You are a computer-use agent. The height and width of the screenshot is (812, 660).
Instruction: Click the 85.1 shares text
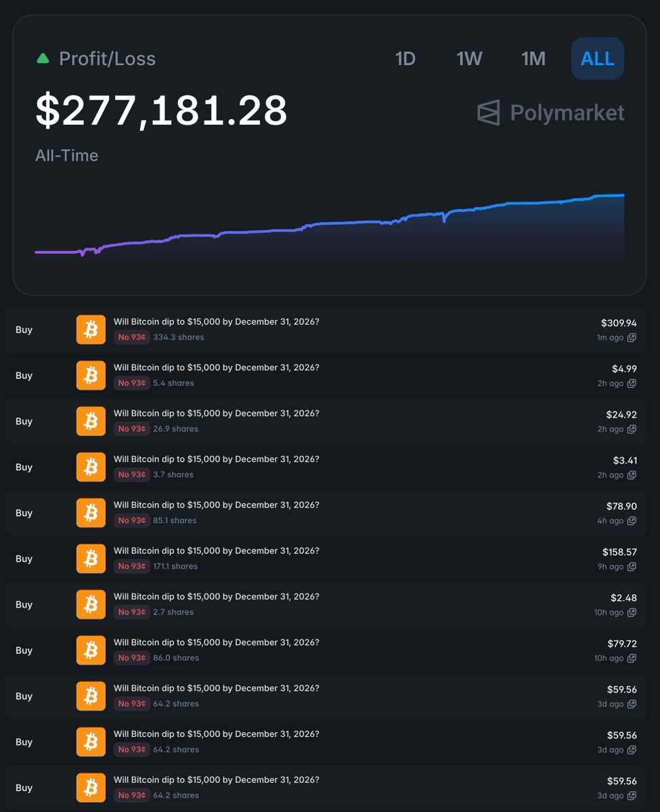tap(175, 520)
